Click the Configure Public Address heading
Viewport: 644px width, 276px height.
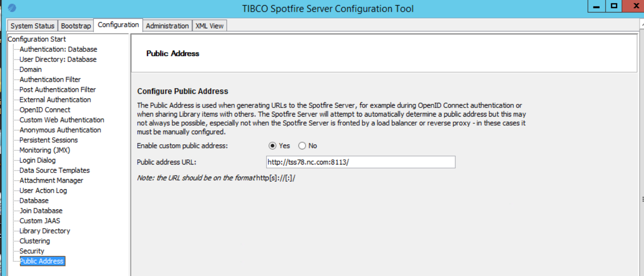tap(183, 91)
